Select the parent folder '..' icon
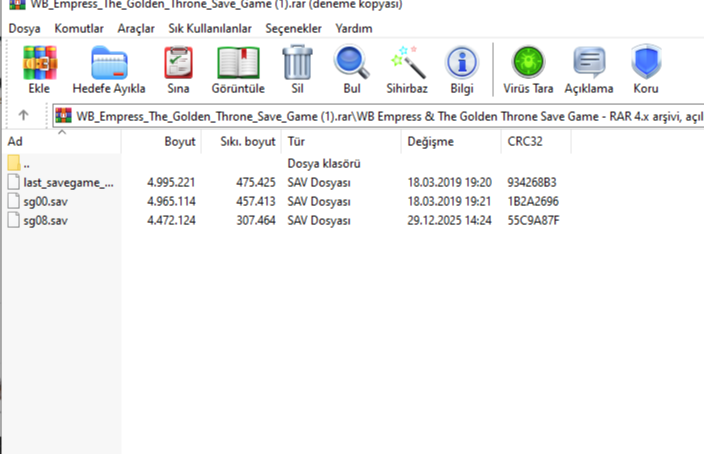Image resolution: width=704 pixels, height=454 pixels. [14, 163]
